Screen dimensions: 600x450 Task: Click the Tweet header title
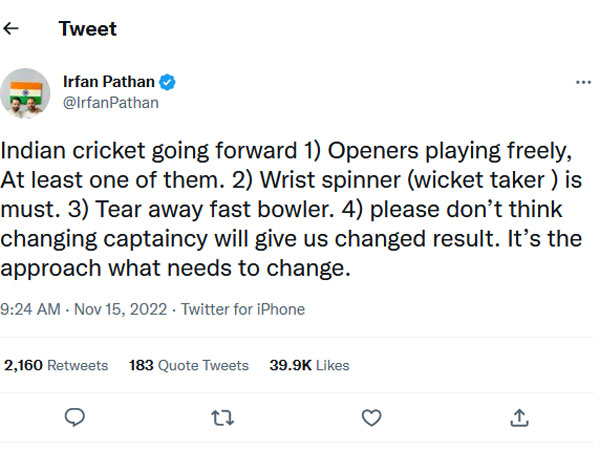pyautogui.click(x=87, y=28)
